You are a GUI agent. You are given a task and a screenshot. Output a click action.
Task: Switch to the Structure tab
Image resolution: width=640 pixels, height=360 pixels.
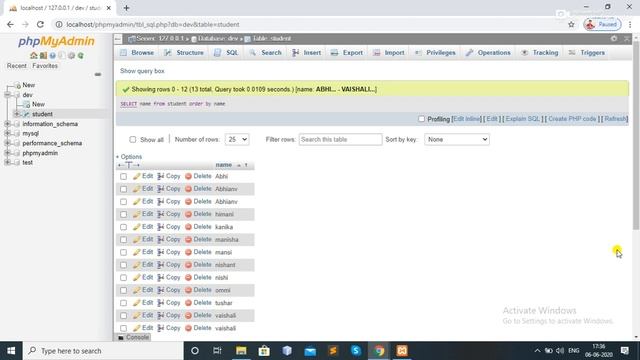point(184,53)
